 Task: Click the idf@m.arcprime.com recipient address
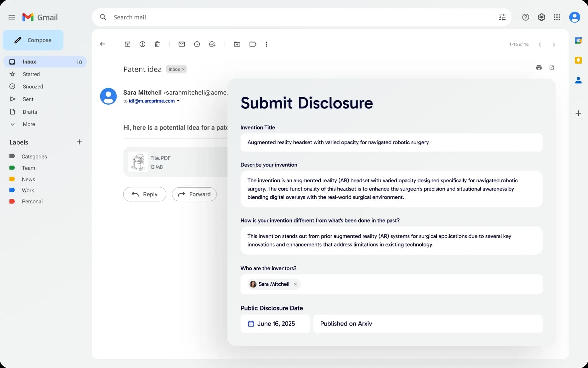click(152, 101)
